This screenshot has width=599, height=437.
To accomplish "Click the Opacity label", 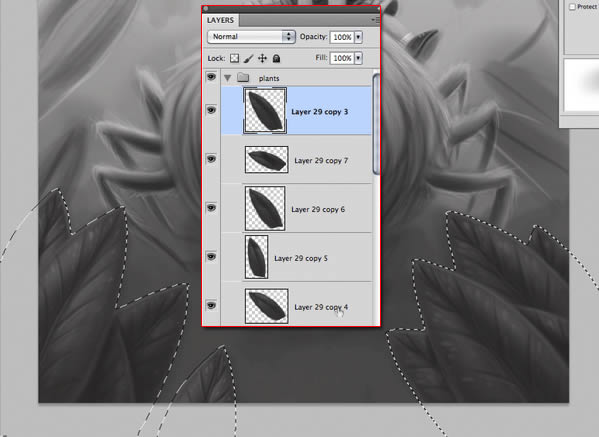I will pos(313,37).
